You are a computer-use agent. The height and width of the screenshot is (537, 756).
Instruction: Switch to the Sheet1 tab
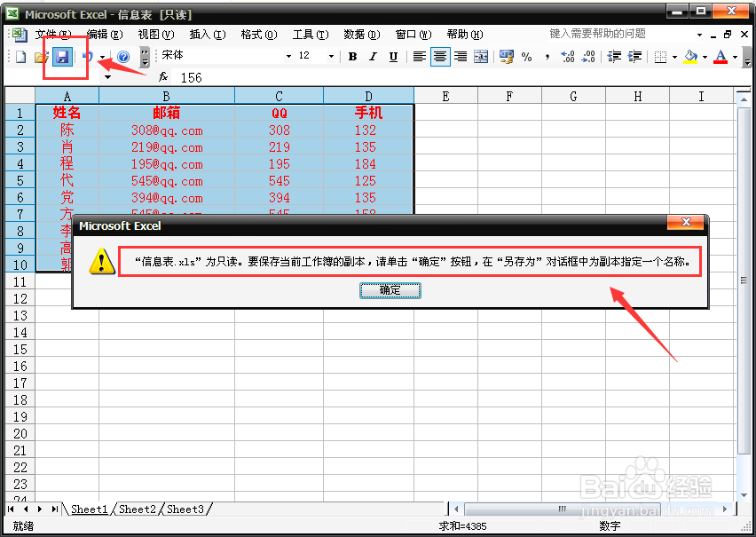tap(90, 509)
